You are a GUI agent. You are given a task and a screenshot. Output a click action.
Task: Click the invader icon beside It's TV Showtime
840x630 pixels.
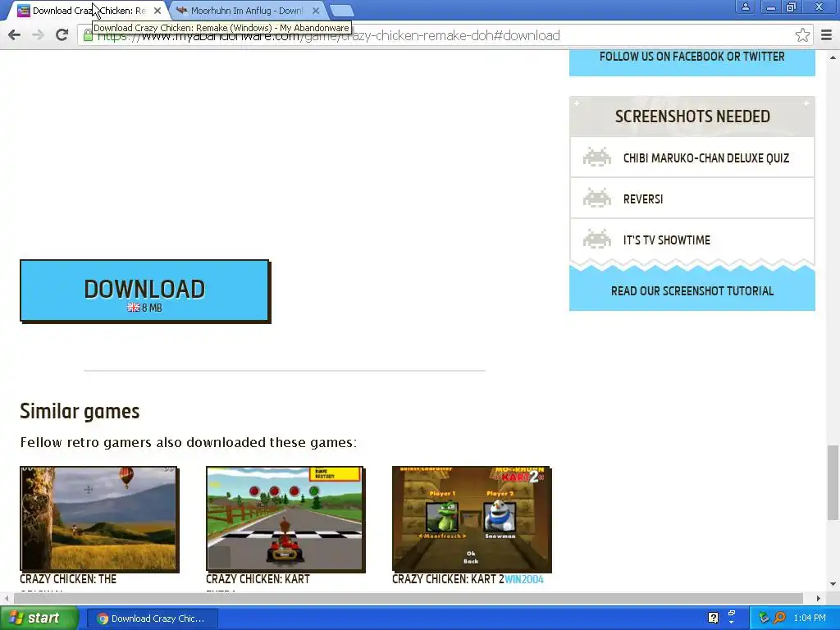pos(597,239)
